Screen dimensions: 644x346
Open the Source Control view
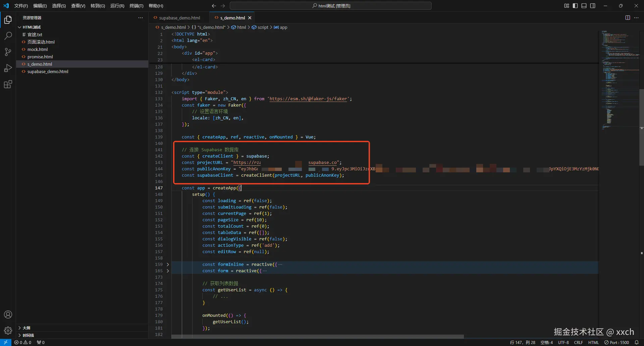(x=8, y=52)
